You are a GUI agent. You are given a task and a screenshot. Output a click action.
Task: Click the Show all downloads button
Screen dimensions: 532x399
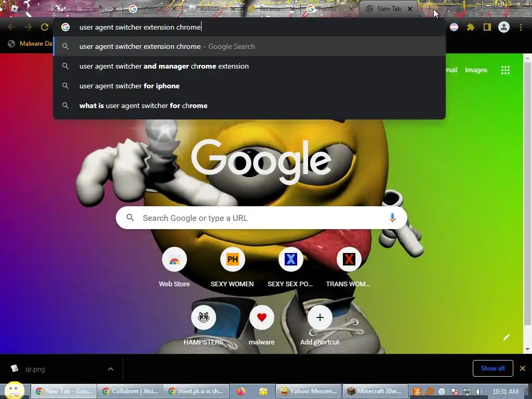493,368
